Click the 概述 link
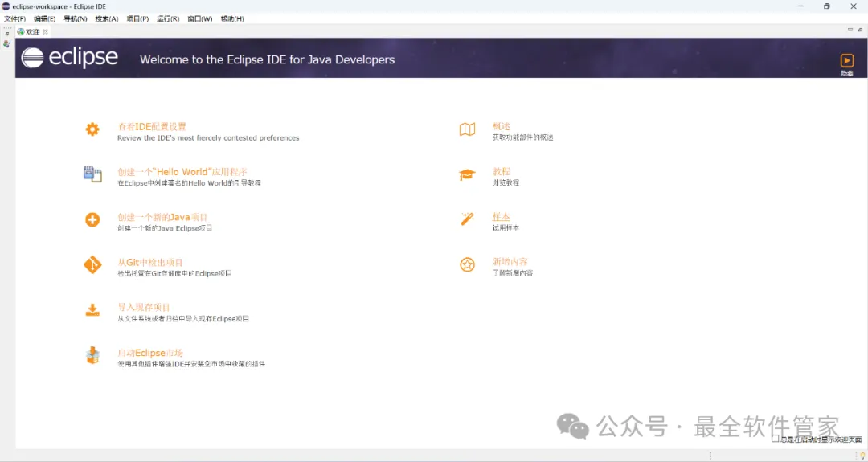This screenshot has height=462, width=868. pyautogui.click(x=501, y=127)
